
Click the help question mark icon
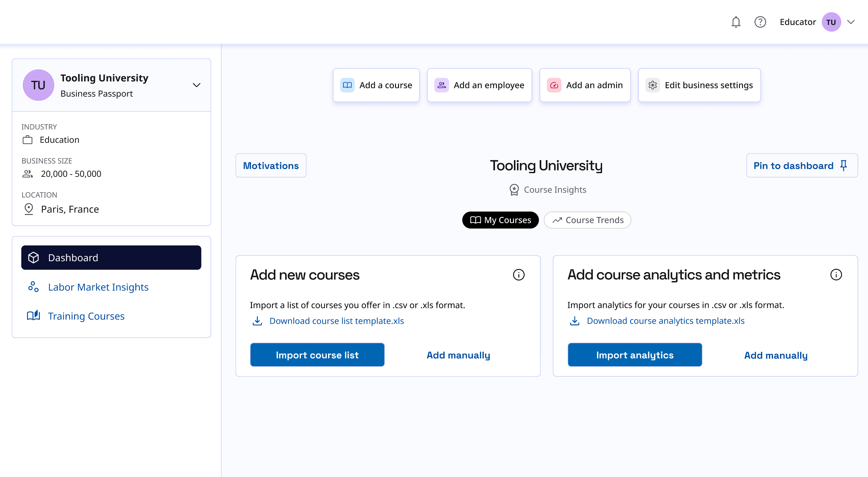pos(760,22)
